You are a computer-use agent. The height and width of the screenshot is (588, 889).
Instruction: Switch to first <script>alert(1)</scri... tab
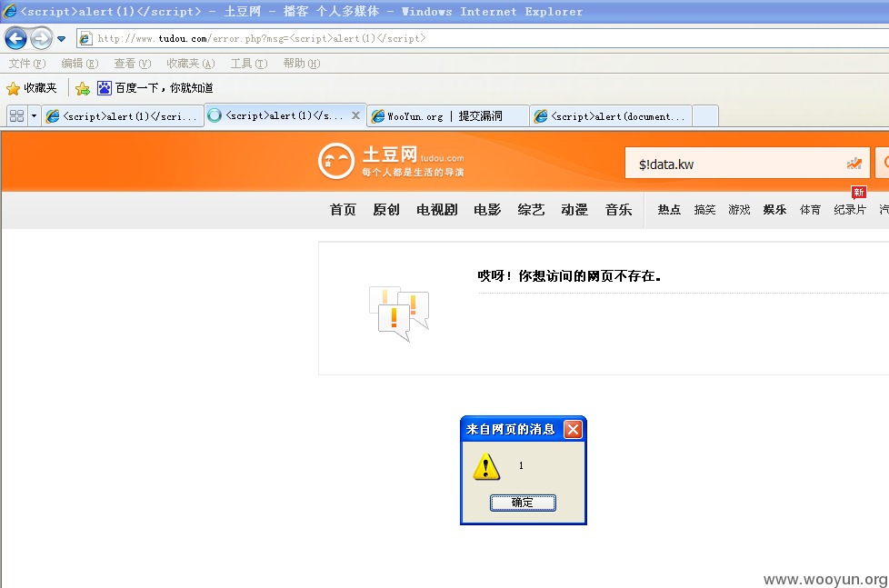(123, 116)
